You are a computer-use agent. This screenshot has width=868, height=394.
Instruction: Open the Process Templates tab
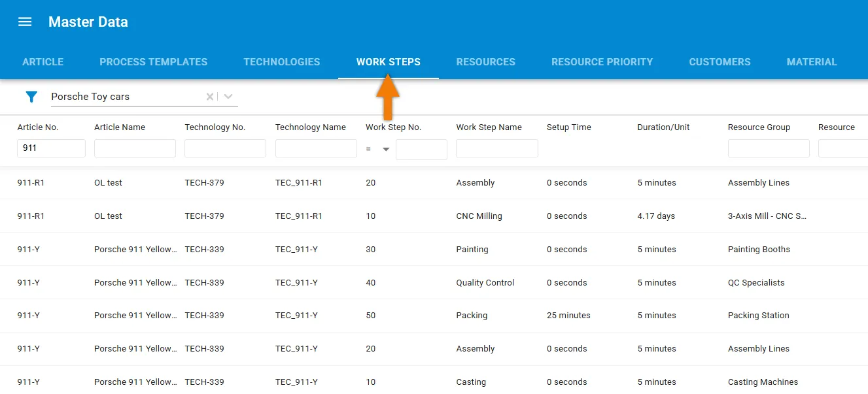tap(154, 62)
